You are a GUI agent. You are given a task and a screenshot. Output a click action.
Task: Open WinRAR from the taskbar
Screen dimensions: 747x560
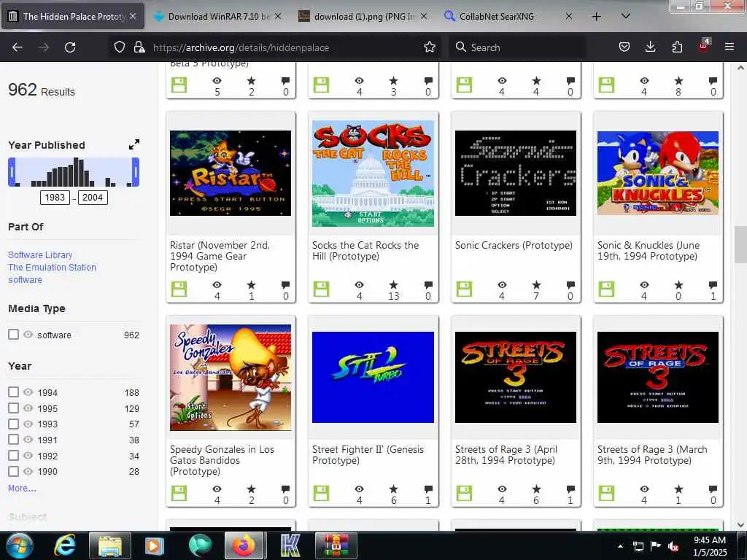pyautogui.click(x=336, y=545)
